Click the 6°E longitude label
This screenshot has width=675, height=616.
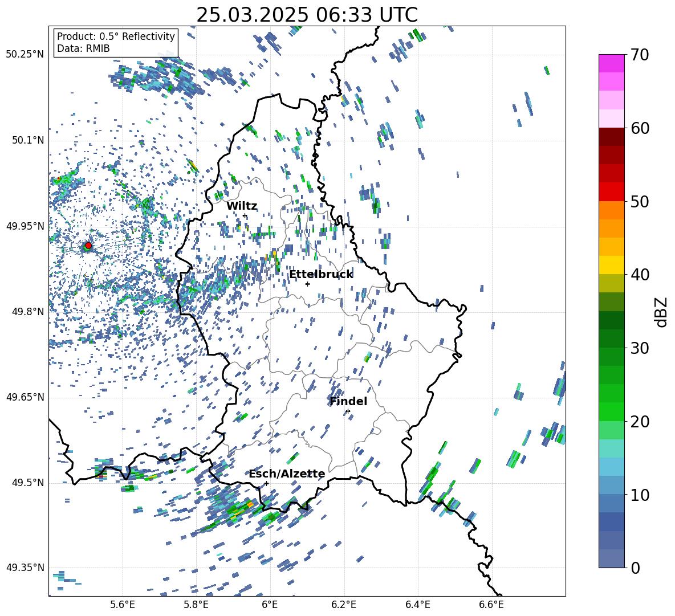(x=270, y=605)
